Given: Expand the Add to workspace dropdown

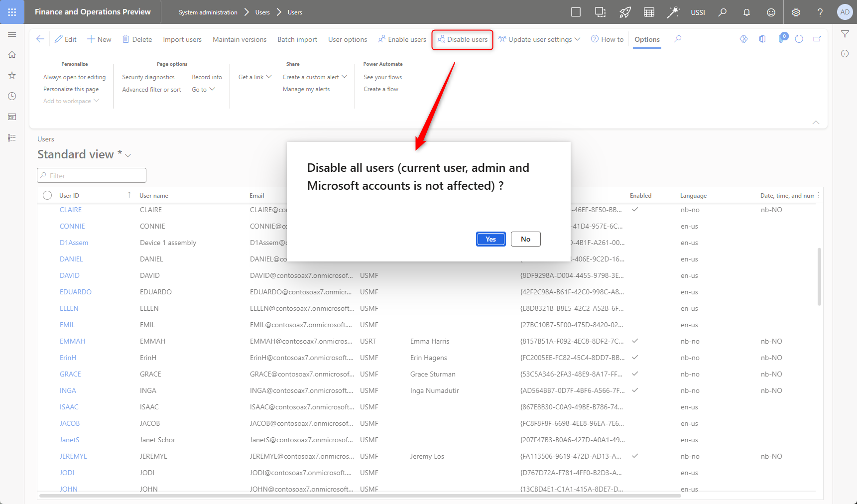Looking at the screenshot, I should coord(71,101).
